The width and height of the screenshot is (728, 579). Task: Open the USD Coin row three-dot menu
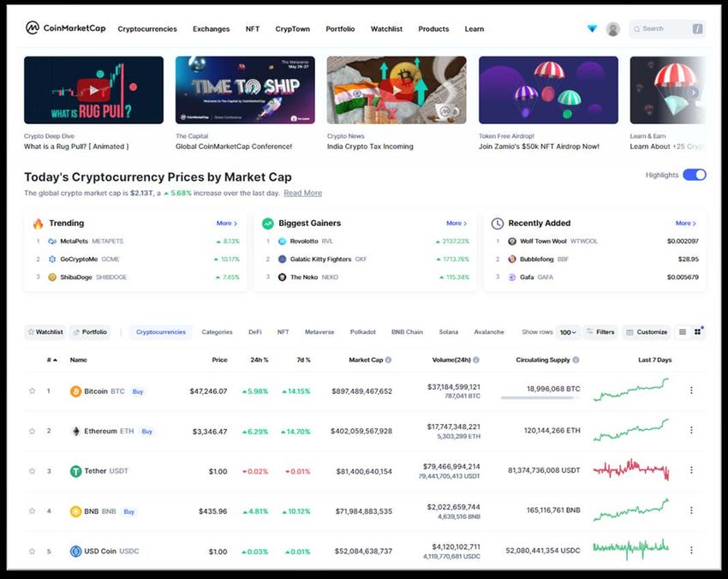tap(691, 550)
